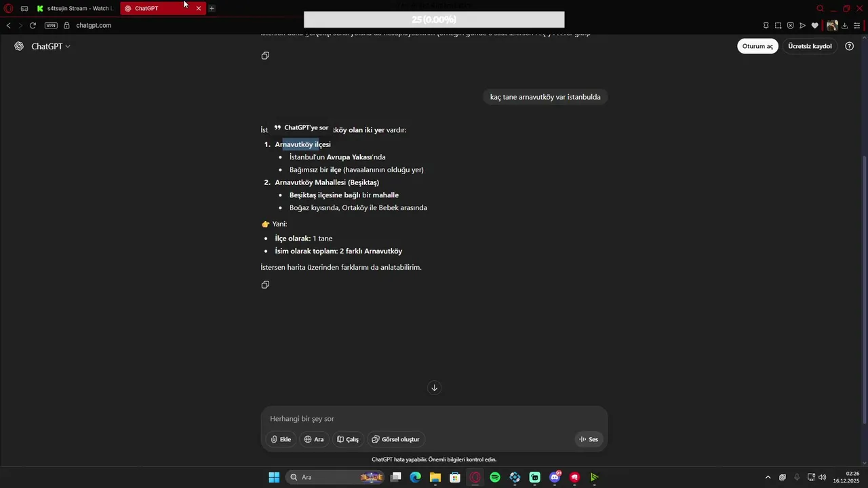The image size is (868, 488).
Task: Open the green arrow app on taskbar
Action: point(595,477)
